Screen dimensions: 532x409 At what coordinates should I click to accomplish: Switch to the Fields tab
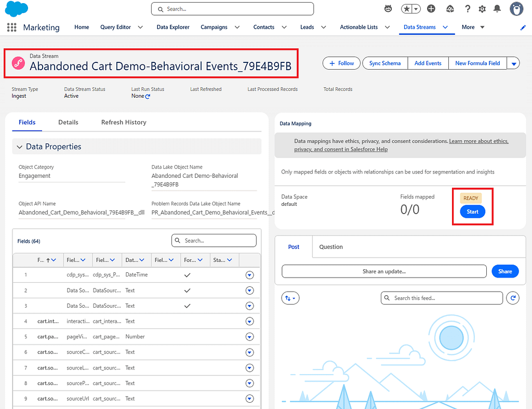click(x=27, y=123)
